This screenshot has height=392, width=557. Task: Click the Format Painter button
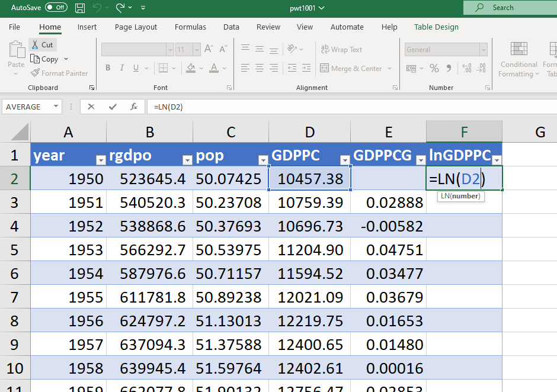59,73
